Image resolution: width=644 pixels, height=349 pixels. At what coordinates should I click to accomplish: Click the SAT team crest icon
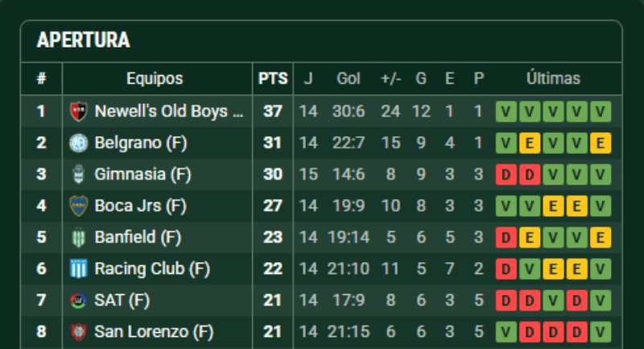(x=78, y=301)
